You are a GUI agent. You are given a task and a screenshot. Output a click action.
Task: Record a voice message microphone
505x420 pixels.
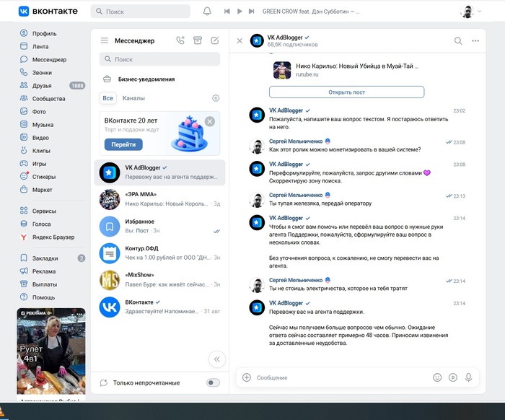[x=469, y=377]
